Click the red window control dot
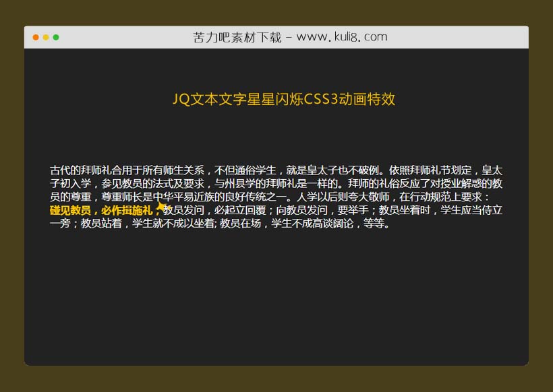 (34, 36)
